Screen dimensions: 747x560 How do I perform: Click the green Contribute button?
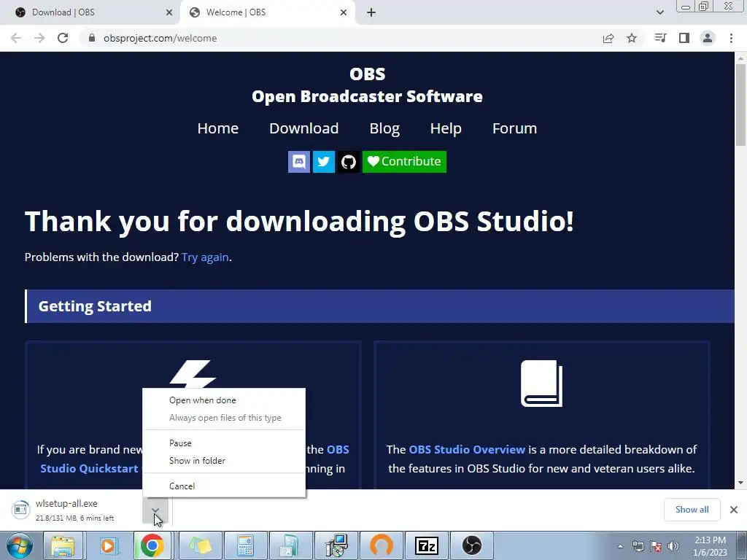point(404,162)
